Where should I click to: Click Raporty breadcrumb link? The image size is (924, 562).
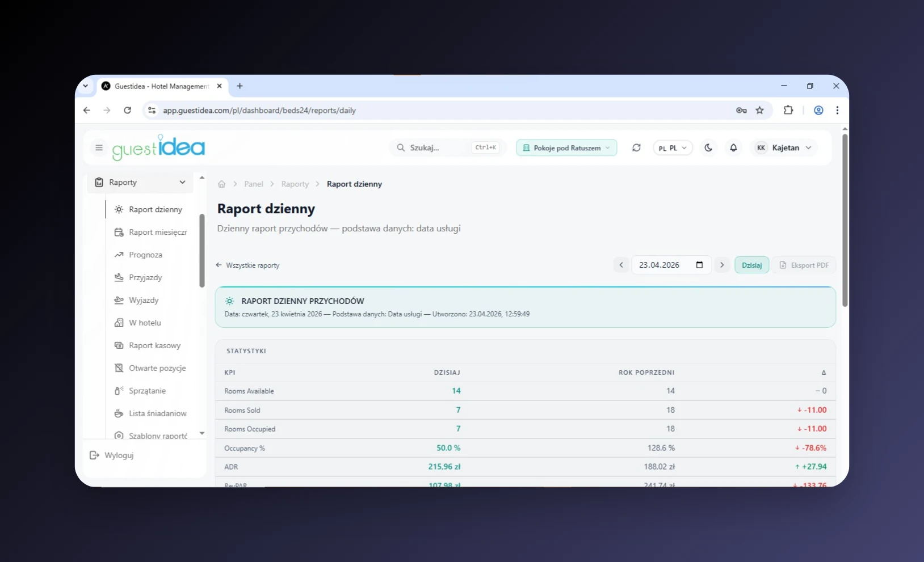tap(295, 184)
